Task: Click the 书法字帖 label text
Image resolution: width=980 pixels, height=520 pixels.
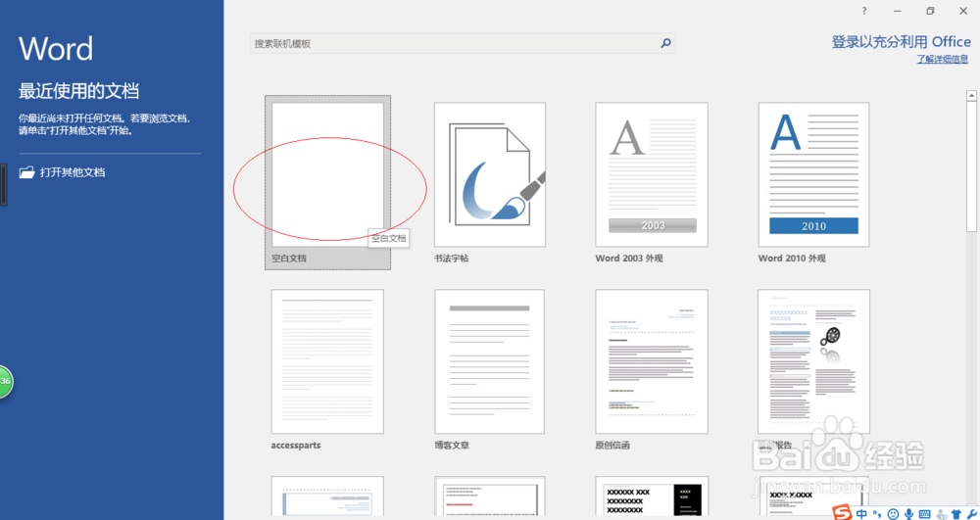Action: pos(451,258)
